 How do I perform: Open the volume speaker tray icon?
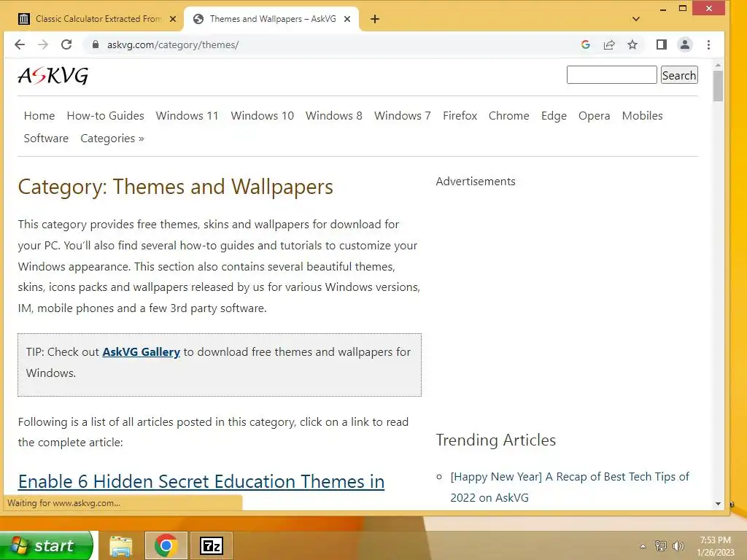(x=678, y=545)
